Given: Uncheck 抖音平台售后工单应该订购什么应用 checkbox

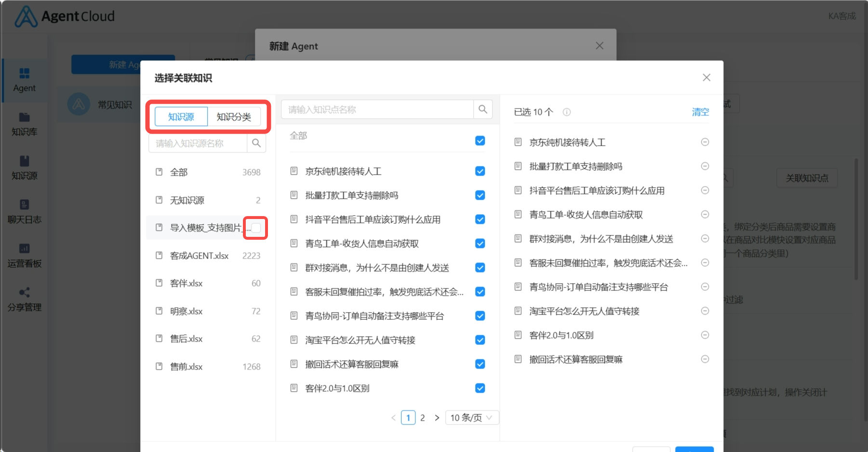Looking at the screenshot, I should tap(480, 219).
